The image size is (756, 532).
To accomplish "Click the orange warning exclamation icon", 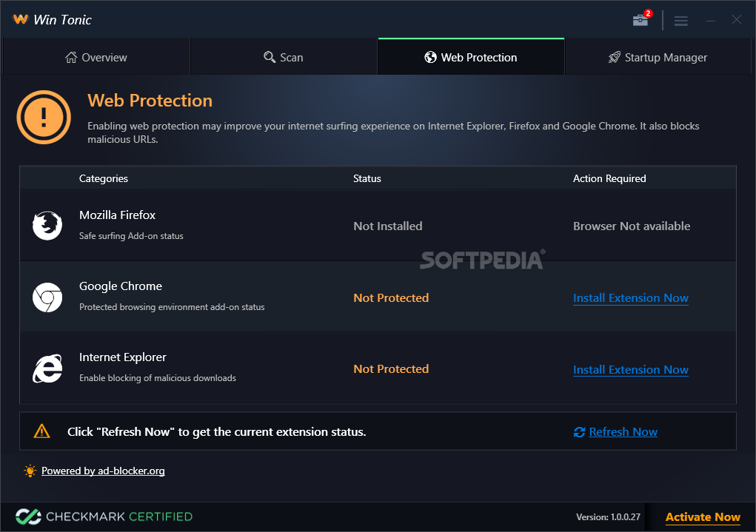I will coord(44,117).
